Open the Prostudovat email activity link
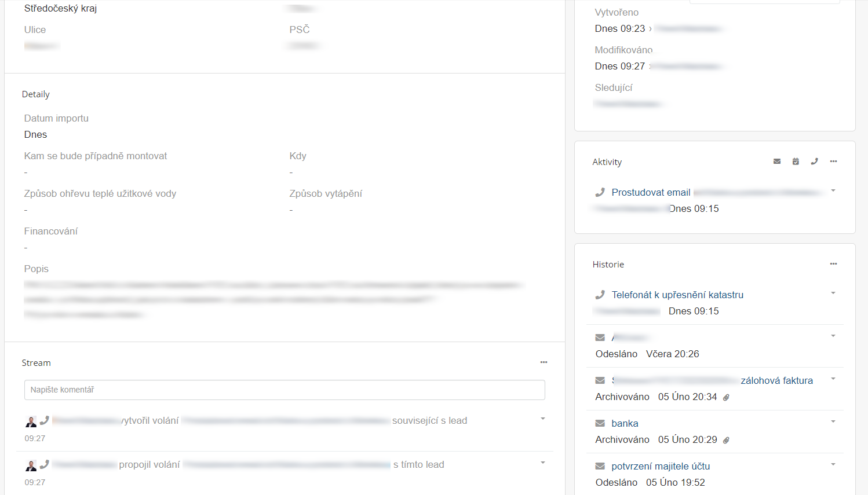 tap(651, 192)
